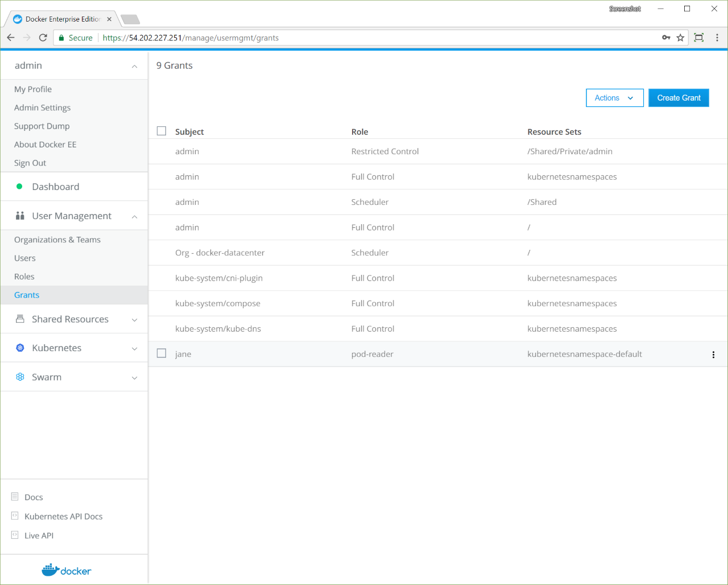The height and width of the screenshot is (585, 728).
Task: Check the box for jane's grant row
Action: pyautogui.click(x=162, y=353)
